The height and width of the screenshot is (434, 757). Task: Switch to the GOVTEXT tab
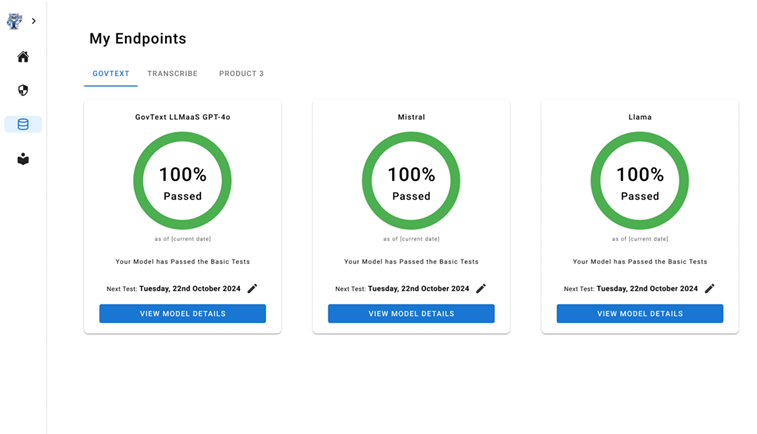111,74
